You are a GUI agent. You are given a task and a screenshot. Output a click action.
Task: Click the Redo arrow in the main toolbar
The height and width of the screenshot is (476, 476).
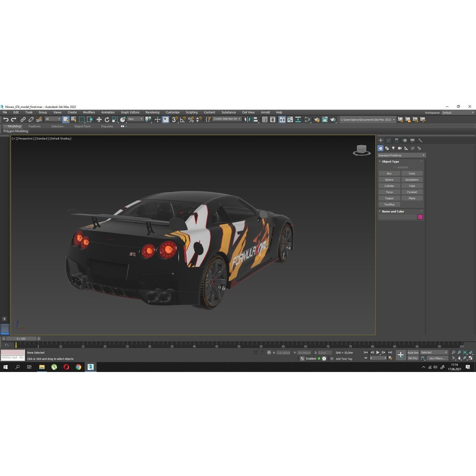[x=13, y=119]
